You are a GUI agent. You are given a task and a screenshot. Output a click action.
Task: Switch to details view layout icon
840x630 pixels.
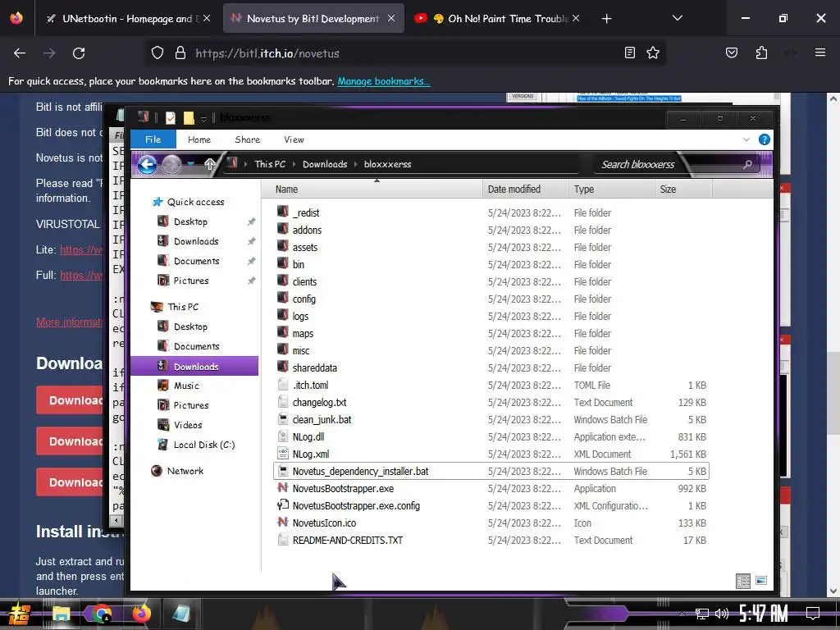coord(743,581)
